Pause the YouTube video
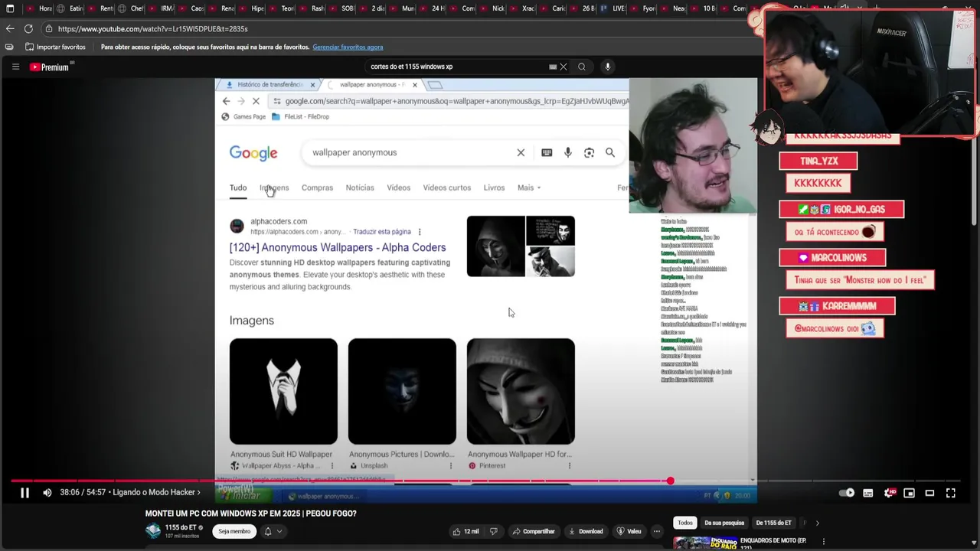 [24, 493]
